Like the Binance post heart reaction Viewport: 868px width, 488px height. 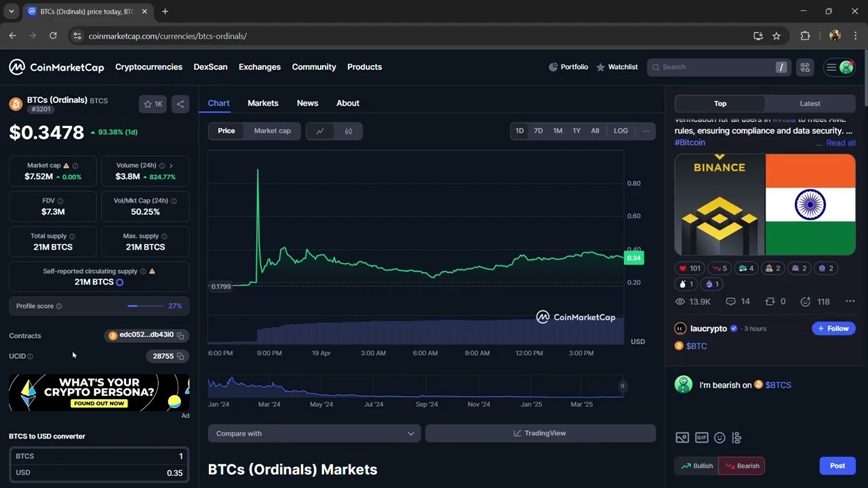pyautogui.click(x=690, y=268)
